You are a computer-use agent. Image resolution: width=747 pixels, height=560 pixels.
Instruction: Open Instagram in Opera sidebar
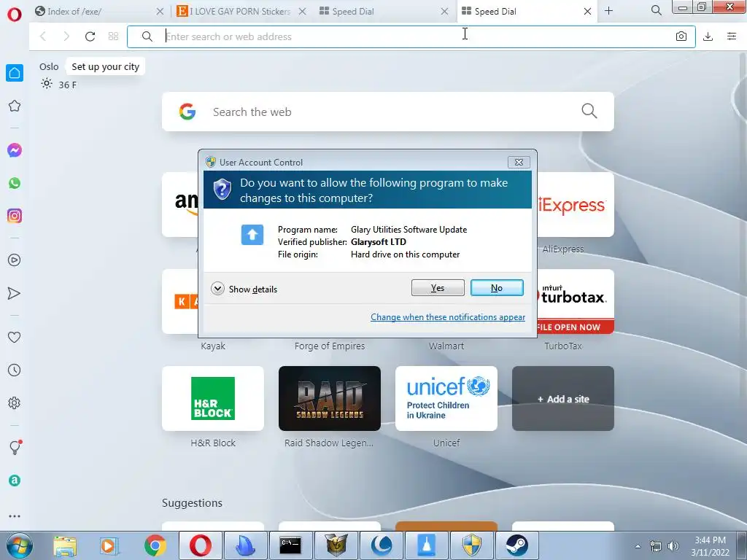[15, 216]
